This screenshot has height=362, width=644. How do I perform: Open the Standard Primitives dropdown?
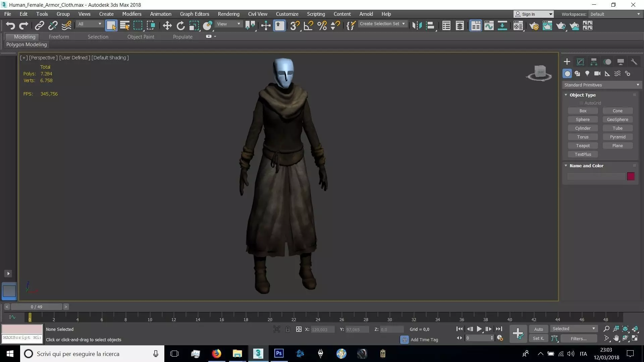click(602, 85)
